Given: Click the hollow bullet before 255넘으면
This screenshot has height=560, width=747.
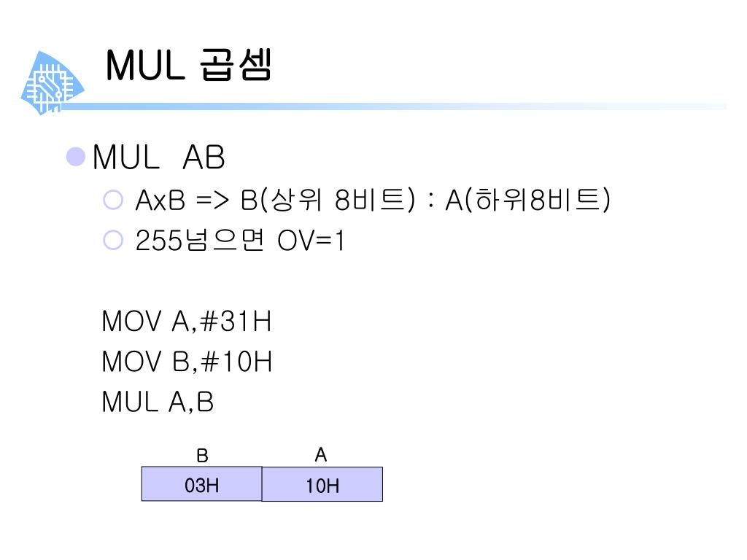Looking at the screenshot, I should (x=113, y=240).
